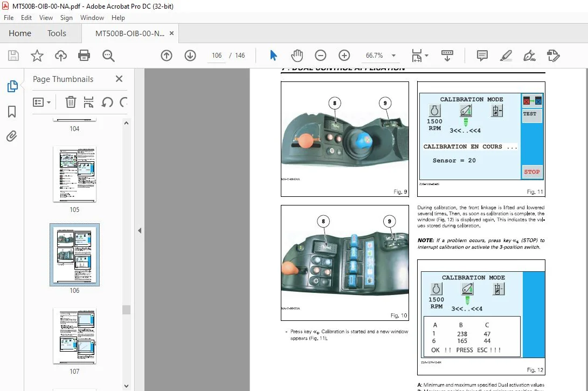Select the highlight text pen tool
Viewport: 588px width, 391px height.
506,56
